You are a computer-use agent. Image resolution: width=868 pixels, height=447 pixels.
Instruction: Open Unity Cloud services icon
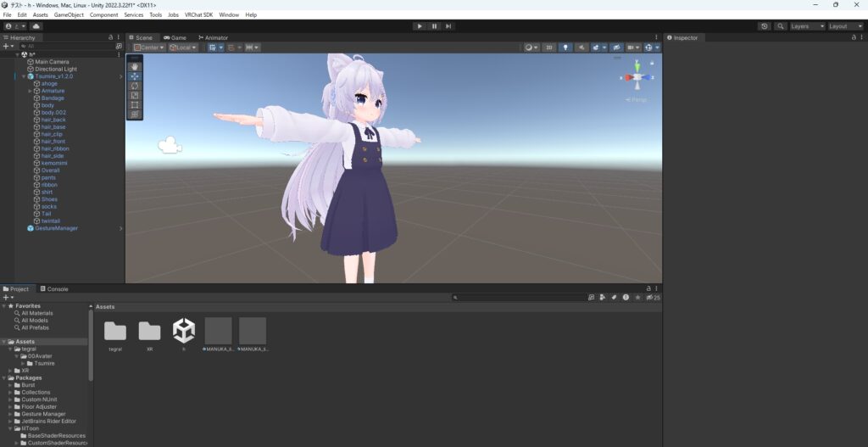pos(36,26)
